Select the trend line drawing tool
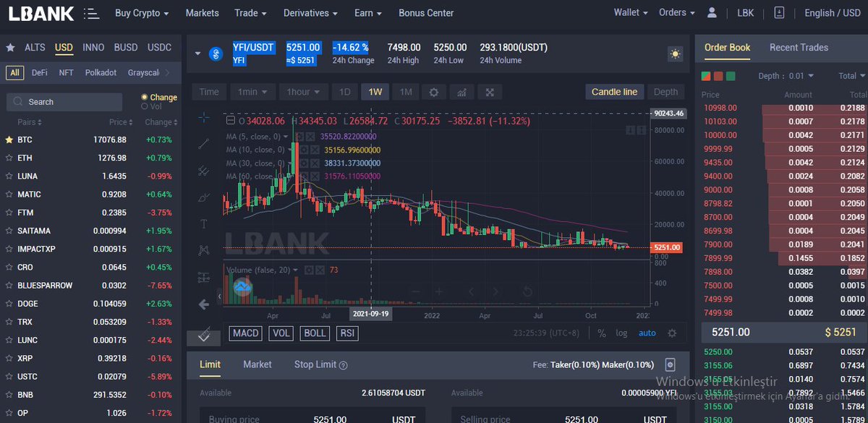Screen dimensions: 868x423 [x=203, y=144]
